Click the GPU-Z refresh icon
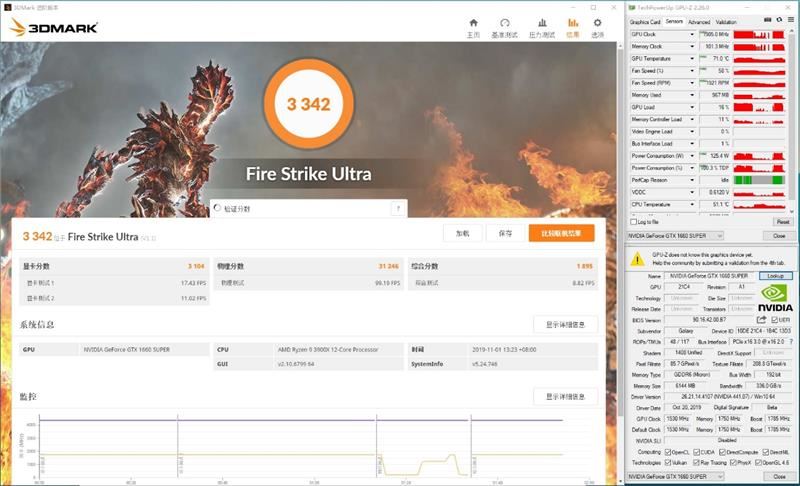This screenshot has height=486, width=800. (x=779, y=20)
